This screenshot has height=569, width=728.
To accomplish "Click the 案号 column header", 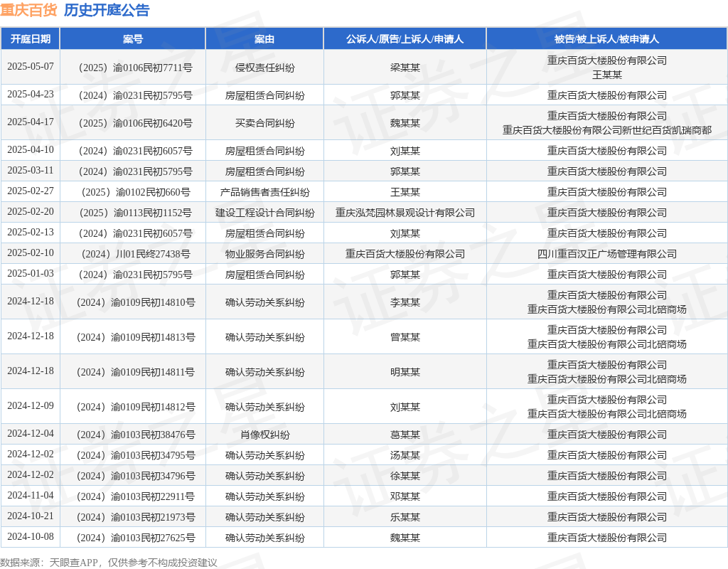I will pyautogui.click(x=133, y=39).
